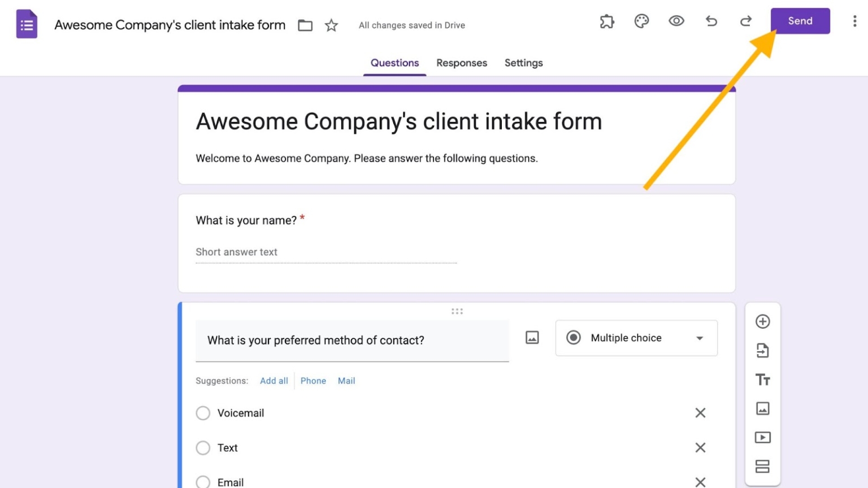Click the Send button
Screen dimensions: 868x488
coord(800,20)
